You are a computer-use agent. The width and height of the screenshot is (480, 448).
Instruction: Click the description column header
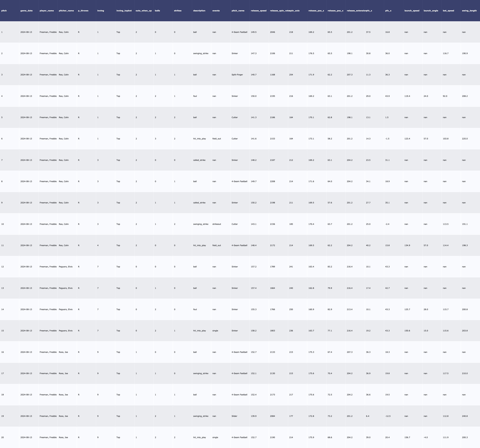click(x=199, y=11)
